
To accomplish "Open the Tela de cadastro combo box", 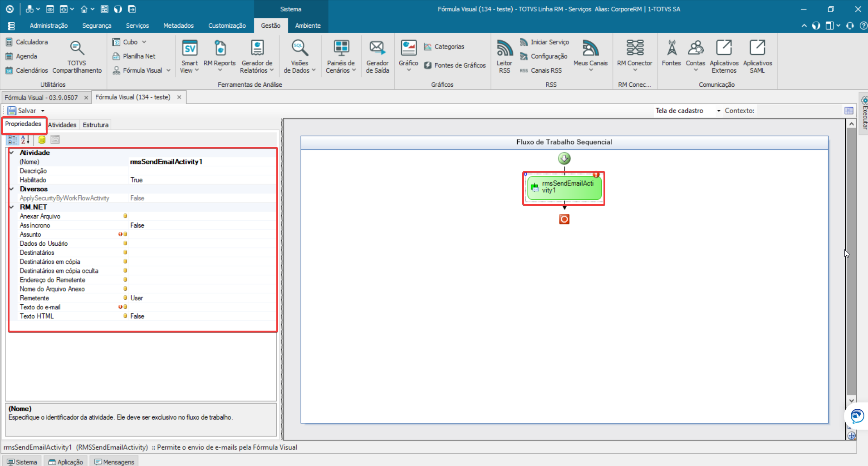I will tap(688, 110).
